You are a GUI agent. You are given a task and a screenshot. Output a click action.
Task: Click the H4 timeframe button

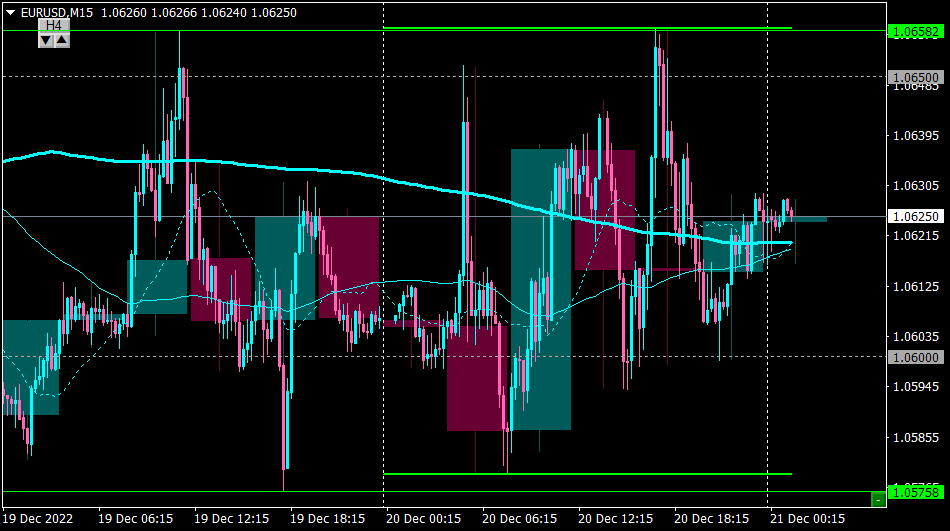click(54, 25)
